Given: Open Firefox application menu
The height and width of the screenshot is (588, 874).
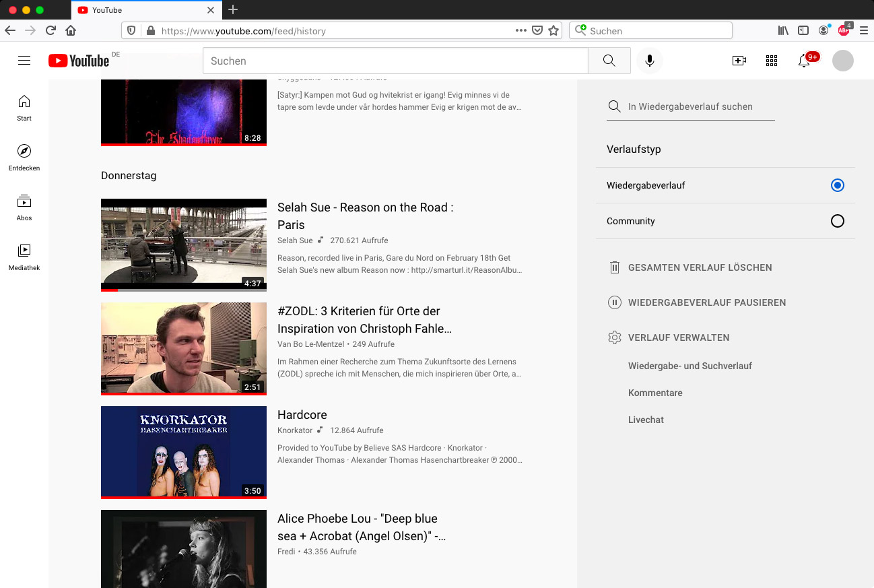Looking at the screenshot, I should tap(864, 30).
